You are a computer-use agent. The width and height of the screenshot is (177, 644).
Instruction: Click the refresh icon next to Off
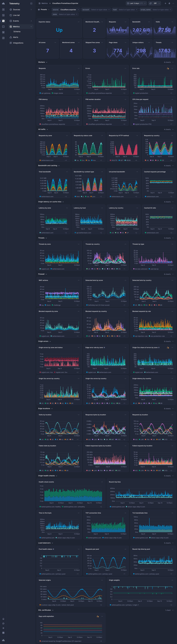(150, 3)
